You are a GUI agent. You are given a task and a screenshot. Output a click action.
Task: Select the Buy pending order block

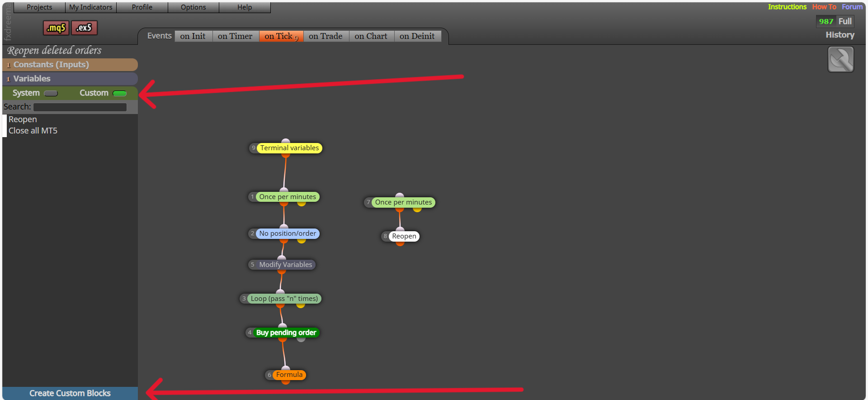point(286,333)
